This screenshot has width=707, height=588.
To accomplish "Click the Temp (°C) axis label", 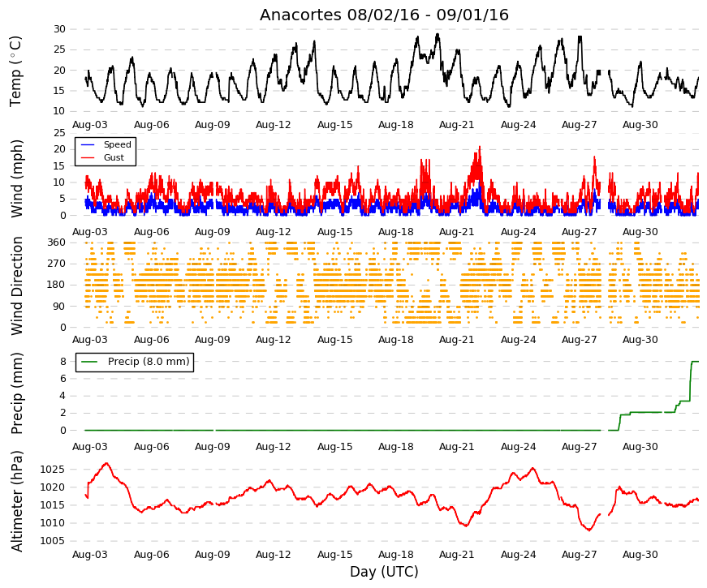I will 15,71.
